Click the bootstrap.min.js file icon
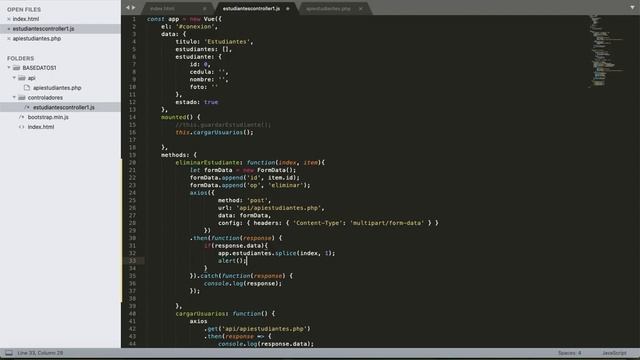This screenshot has height=360, width=640. click(22, 117)
